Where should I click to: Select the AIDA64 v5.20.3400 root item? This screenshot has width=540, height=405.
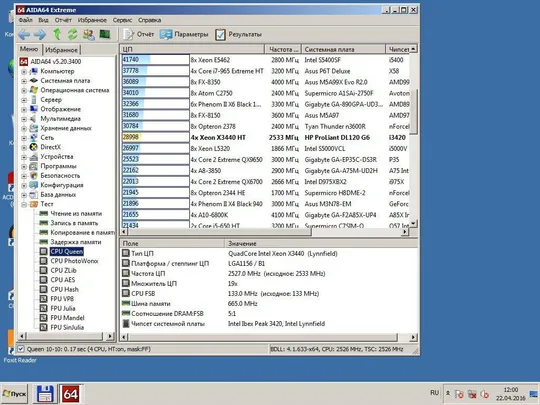(x=56, y=62)
